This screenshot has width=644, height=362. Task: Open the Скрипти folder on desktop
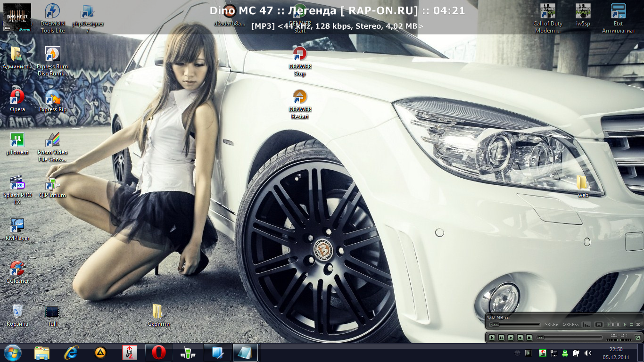(157, 315)
